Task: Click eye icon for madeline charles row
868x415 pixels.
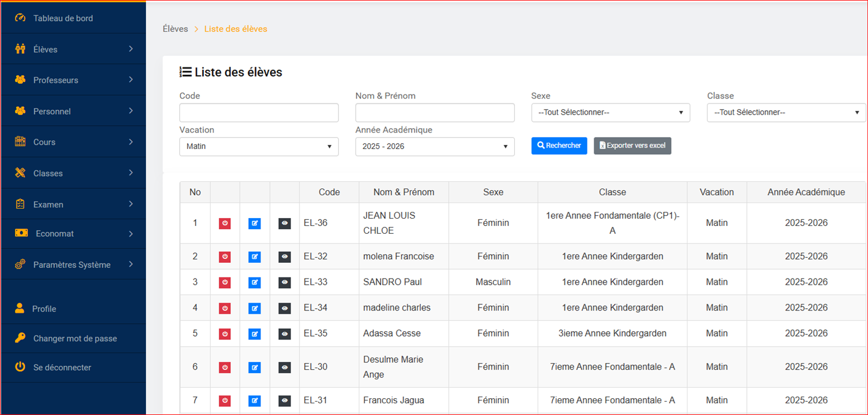Action: coord(284,308)
